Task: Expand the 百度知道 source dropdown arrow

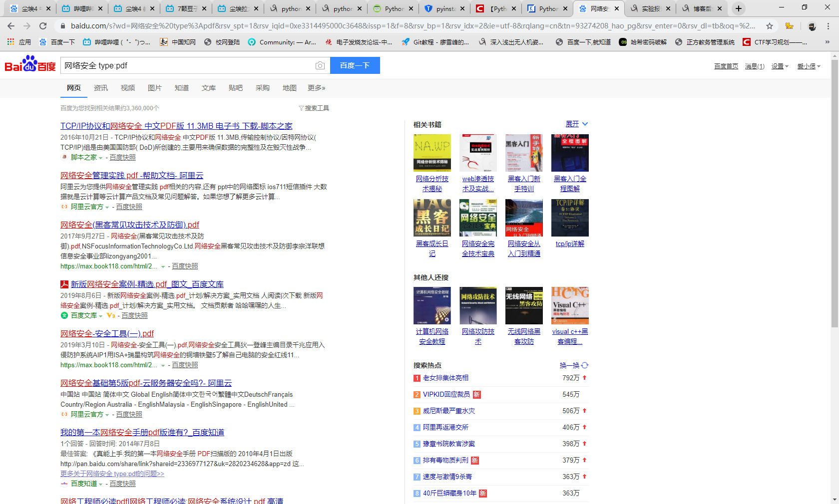Action: click(101, 484)
